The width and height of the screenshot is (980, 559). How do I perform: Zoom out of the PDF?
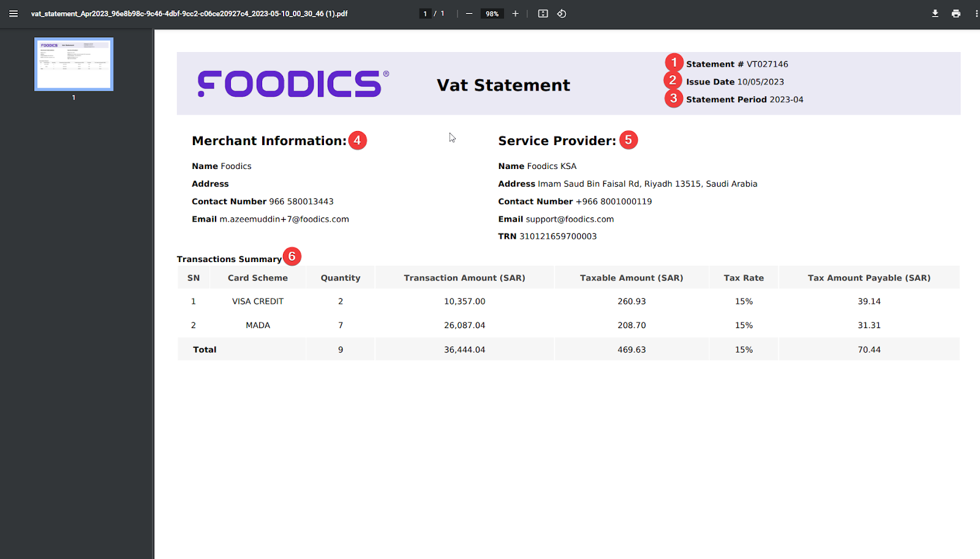pos(469,13)
